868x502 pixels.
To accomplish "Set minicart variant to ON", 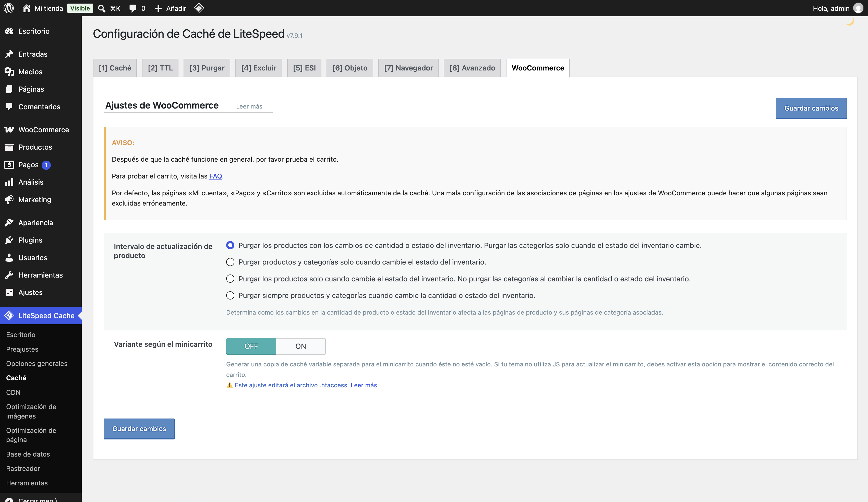I will click(301, 346).
